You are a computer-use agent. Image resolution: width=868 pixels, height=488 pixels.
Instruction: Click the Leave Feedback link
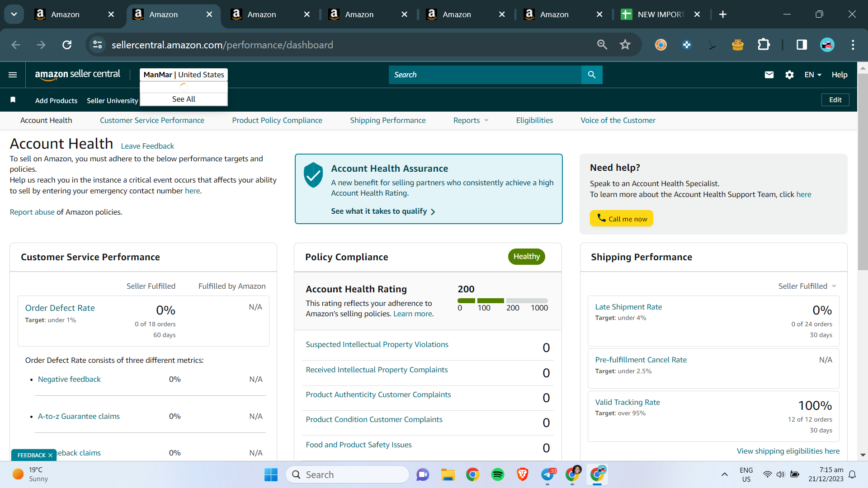click(x=147, y=146)
